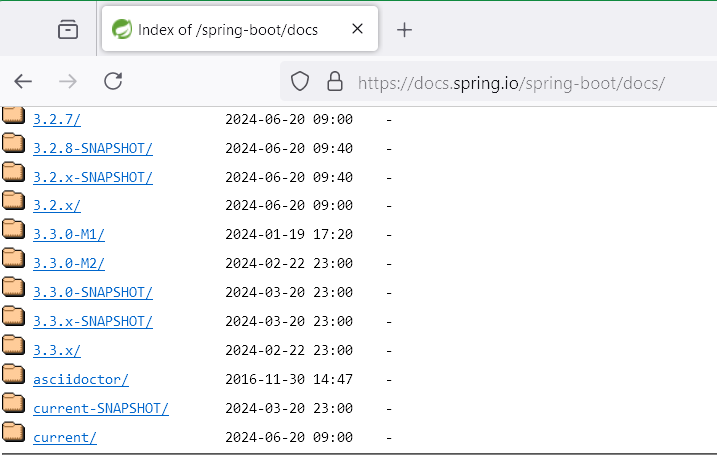The width and height of the screenshot is (717, 464).
Task: Click the grayed Forward arrow button
Action: point(68,82)
